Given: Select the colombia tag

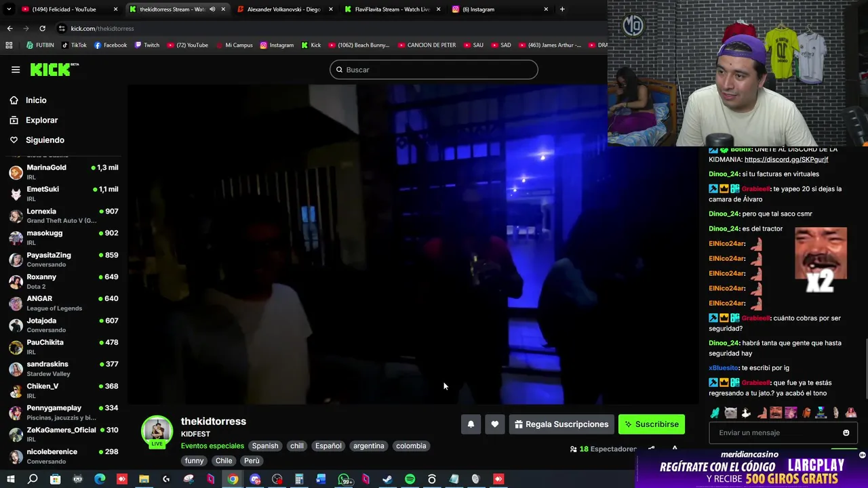Looking at the screenshot, I should click(411, 446).
